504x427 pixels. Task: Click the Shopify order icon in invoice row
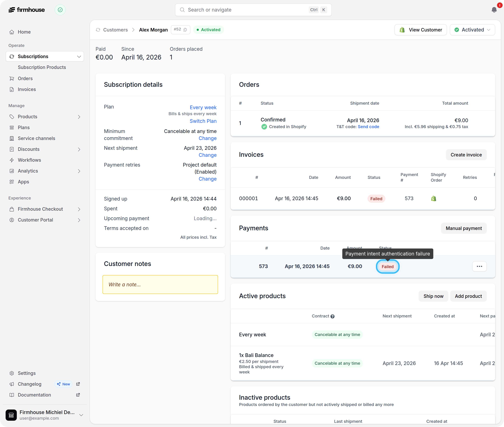433,198
